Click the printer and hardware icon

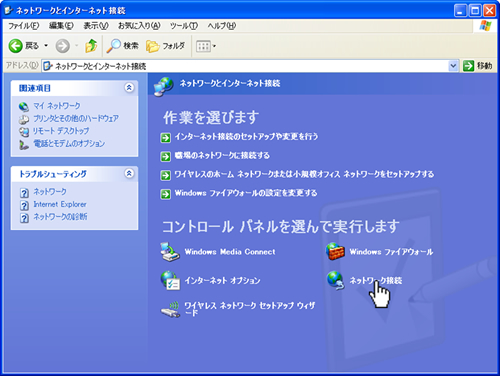coord(24,119)
